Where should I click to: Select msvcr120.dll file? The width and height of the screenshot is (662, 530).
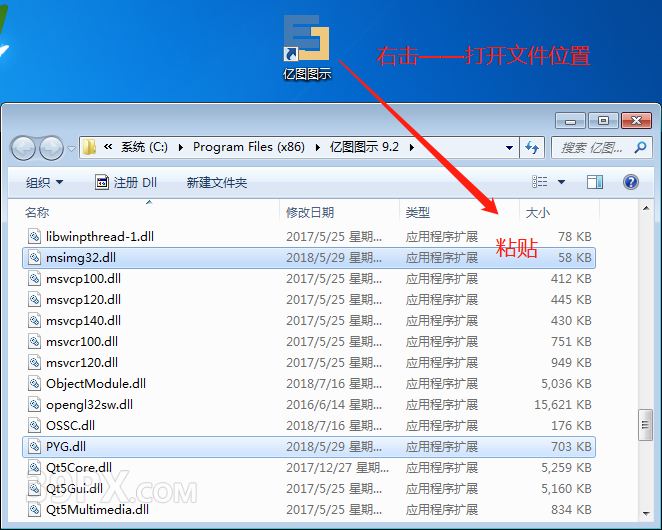pos(309,363)
